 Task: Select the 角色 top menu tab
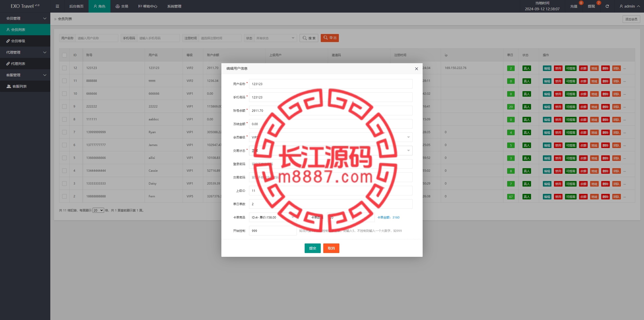pos(99,6)
